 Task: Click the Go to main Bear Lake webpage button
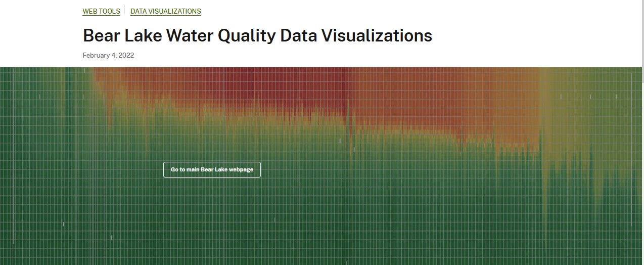(x=212, y=169)
